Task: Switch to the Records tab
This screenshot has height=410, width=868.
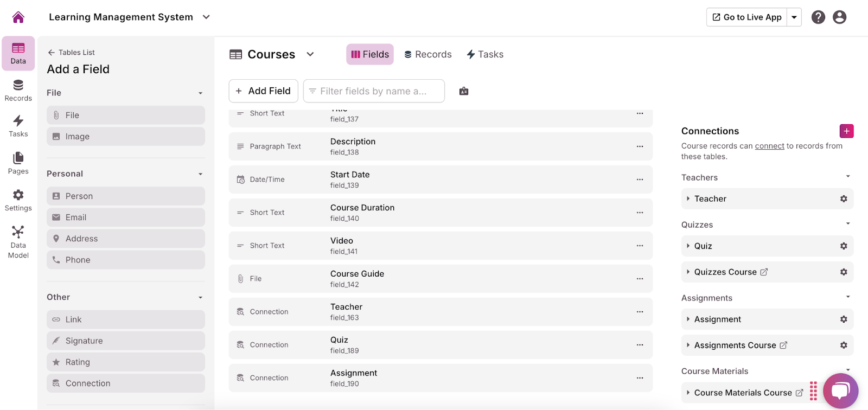Action: (428, 54)
